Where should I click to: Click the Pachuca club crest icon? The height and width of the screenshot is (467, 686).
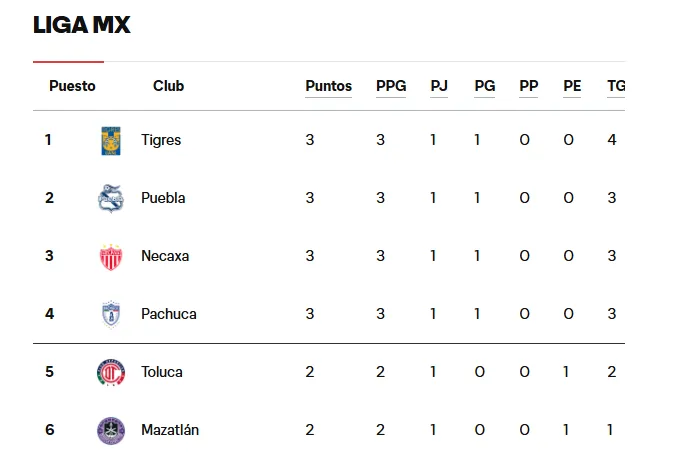[110, 314]
